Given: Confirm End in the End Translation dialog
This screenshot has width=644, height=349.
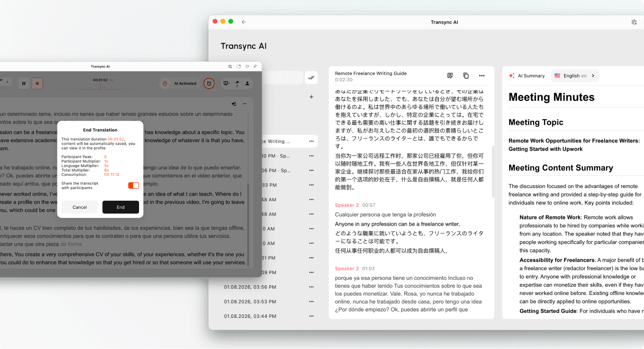Looking at the screenshot, I should coord(121,207).
